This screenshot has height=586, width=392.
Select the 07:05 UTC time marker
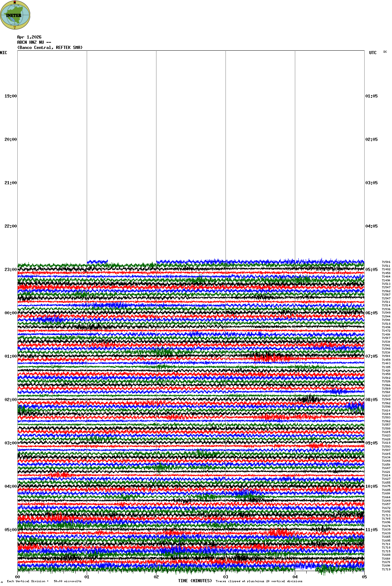(371, 356)
